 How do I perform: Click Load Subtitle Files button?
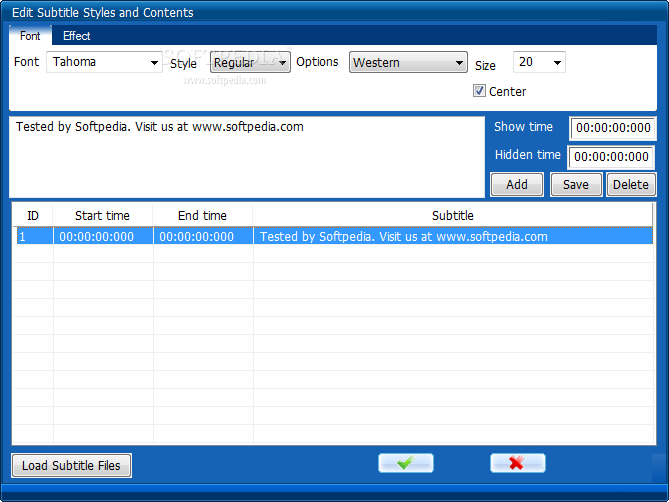71,465
